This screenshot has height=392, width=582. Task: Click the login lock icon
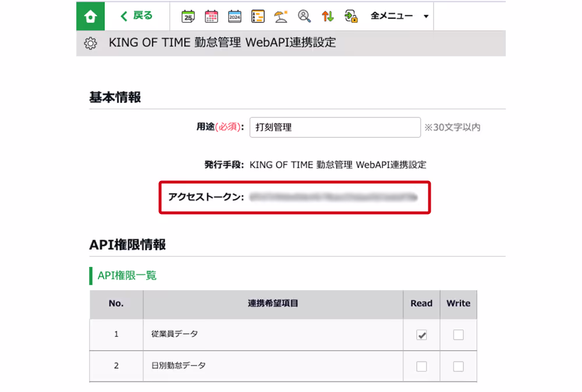351,16
